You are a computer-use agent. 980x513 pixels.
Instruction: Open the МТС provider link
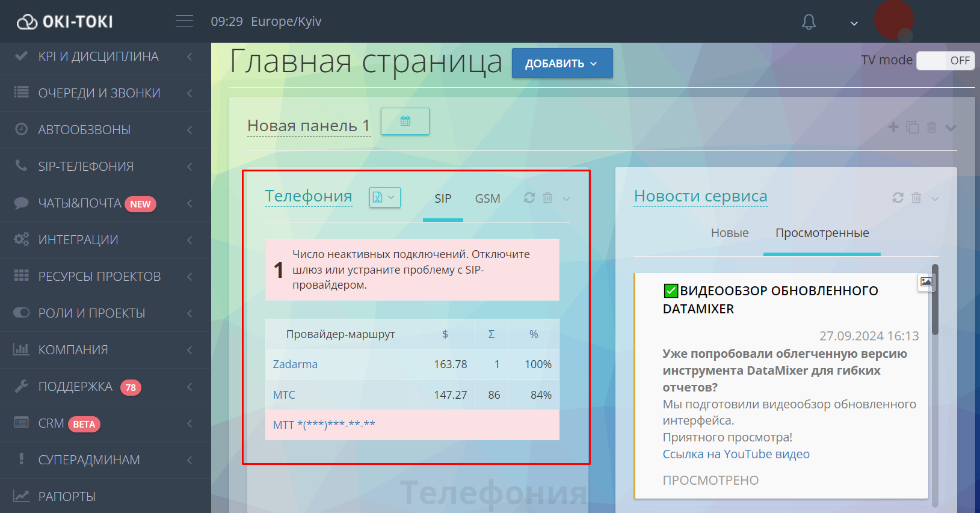(284, 395)
